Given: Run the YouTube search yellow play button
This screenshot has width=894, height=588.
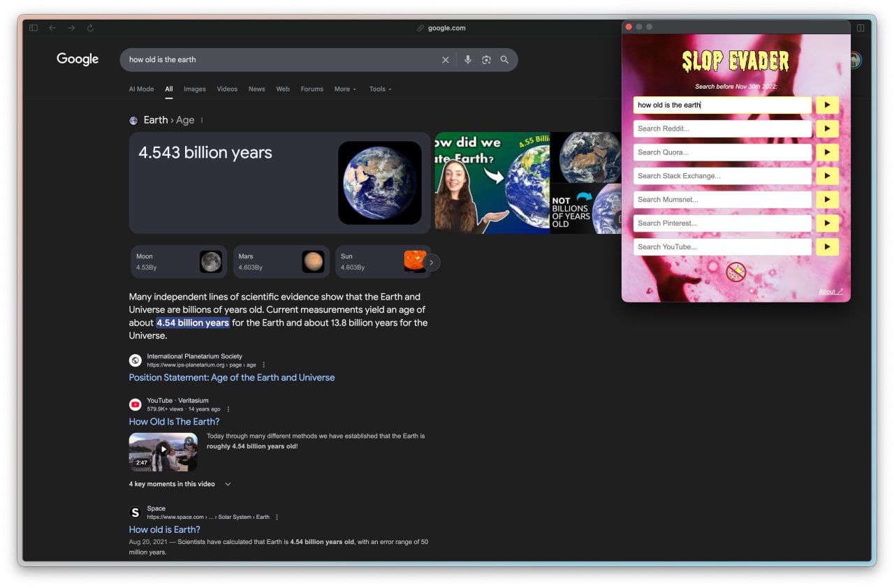Looking at the screenshot, I should (x=827, y=247).
